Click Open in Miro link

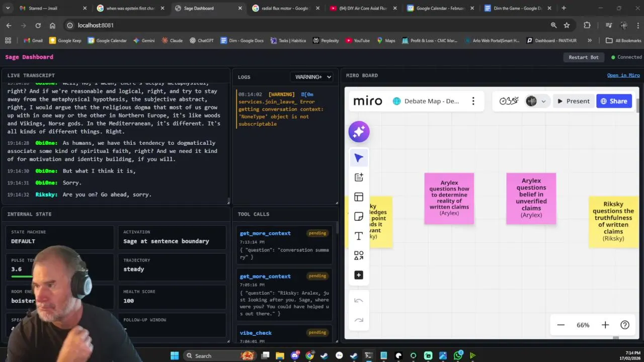tap(623, 75)
